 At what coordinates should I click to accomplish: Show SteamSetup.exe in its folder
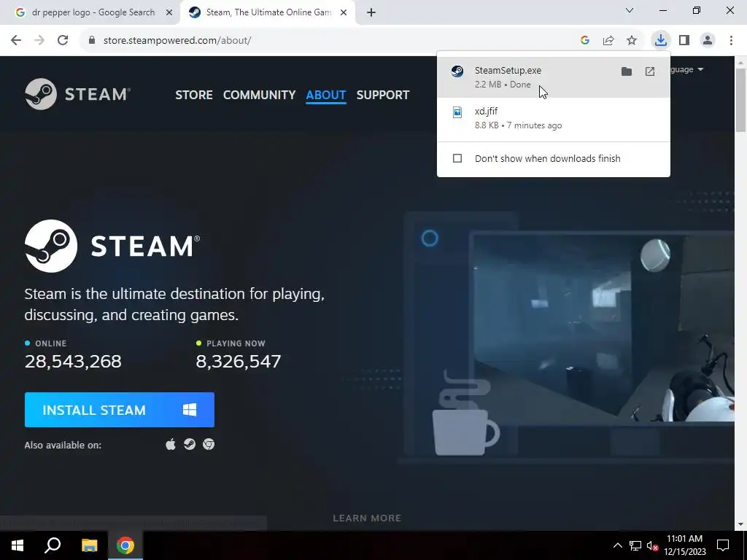point(627,71)
